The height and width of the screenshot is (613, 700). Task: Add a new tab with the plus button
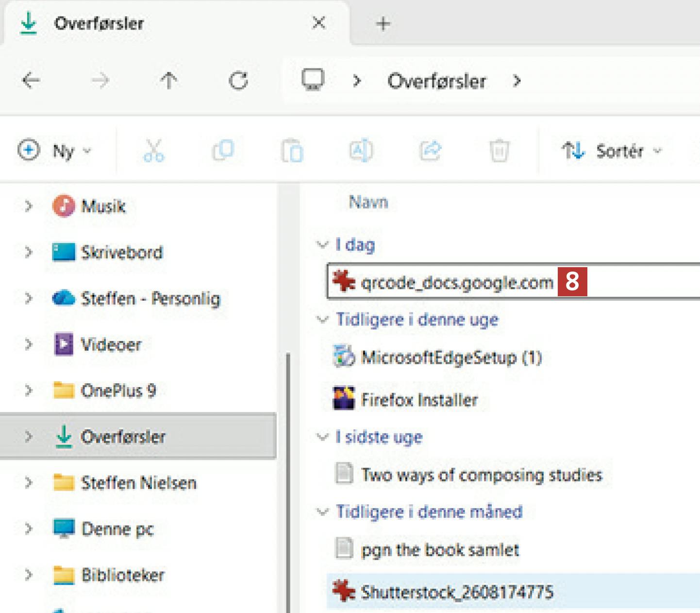coord(383,23)
